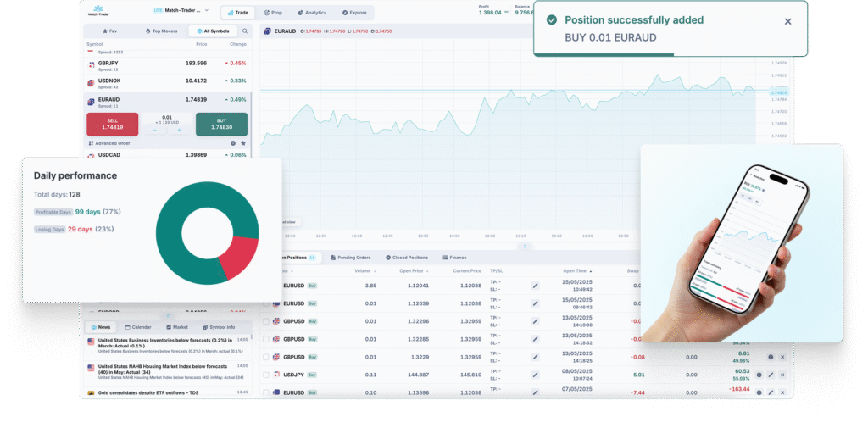Click the USDNOK flag icon
The image size is (868, 428).
click(92, 84)
